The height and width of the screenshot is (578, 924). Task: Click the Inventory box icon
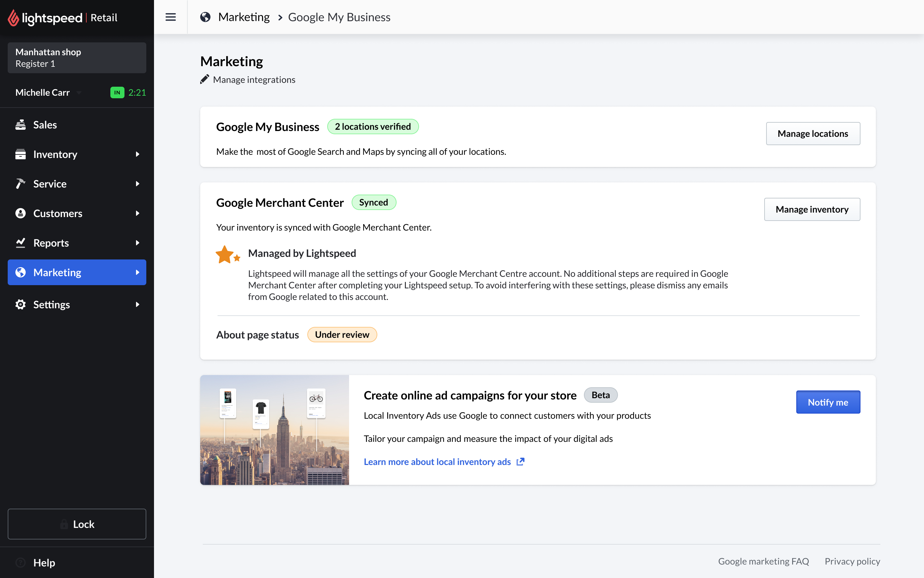tap(21, 154)
